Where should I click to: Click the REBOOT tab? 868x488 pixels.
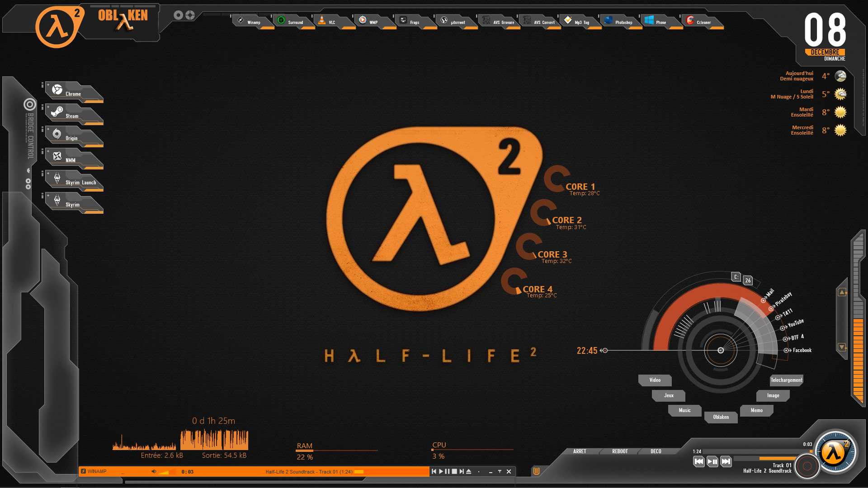pos(620,451)
